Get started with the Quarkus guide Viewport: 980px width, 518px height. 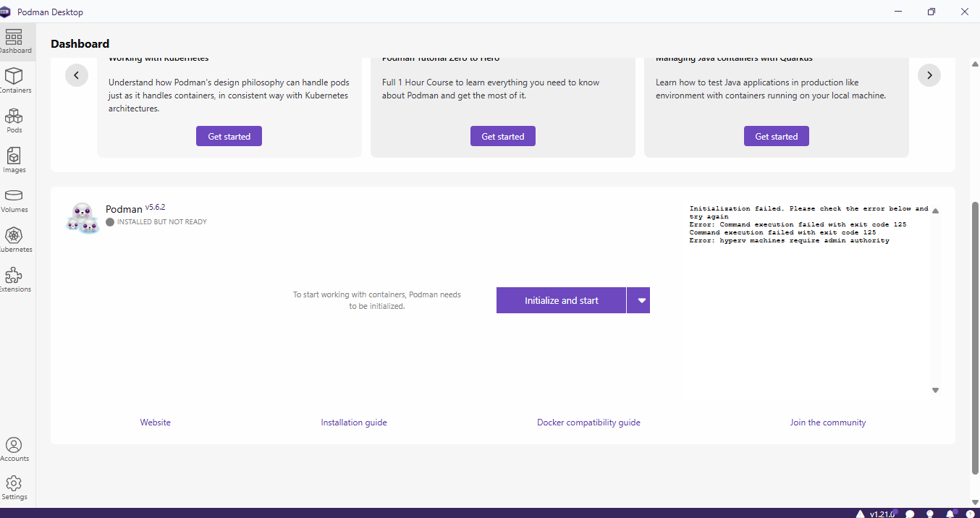[x=776, y=136]
